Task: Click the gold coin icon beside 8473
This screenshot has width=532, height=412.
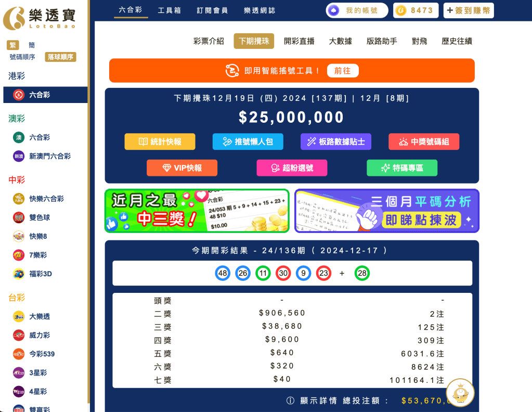Action: pyautogui.click(x=400, y=10)
